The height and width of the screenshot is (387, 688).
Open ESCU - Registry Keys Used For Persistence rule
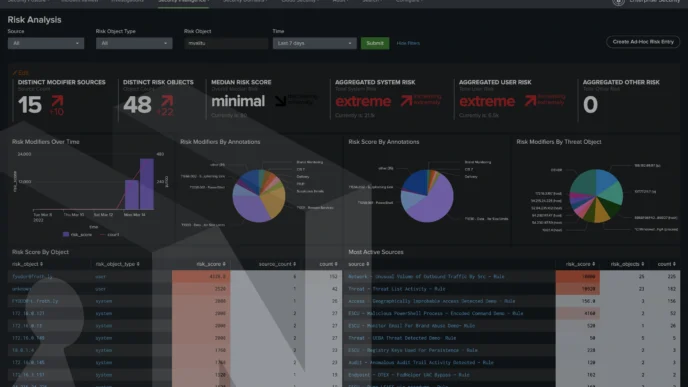coord(413,351)
